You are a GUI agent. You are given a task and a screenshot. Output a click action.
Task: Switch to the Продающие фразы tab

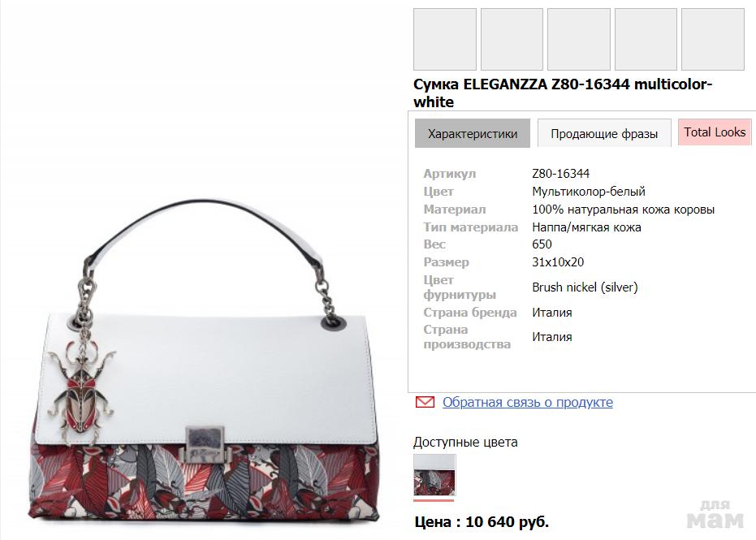604,133
